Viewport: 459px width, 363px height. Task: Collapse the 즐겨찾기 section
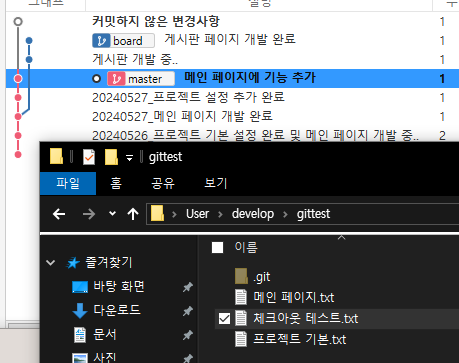pyautogui.click(x=50, y=263)
